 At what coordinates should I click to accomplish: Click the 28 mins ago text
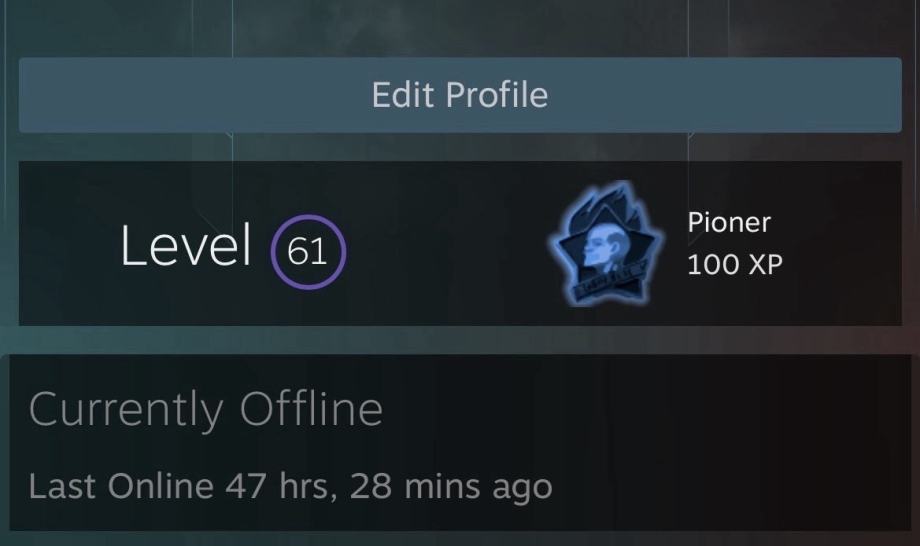(x=452, y=486)
